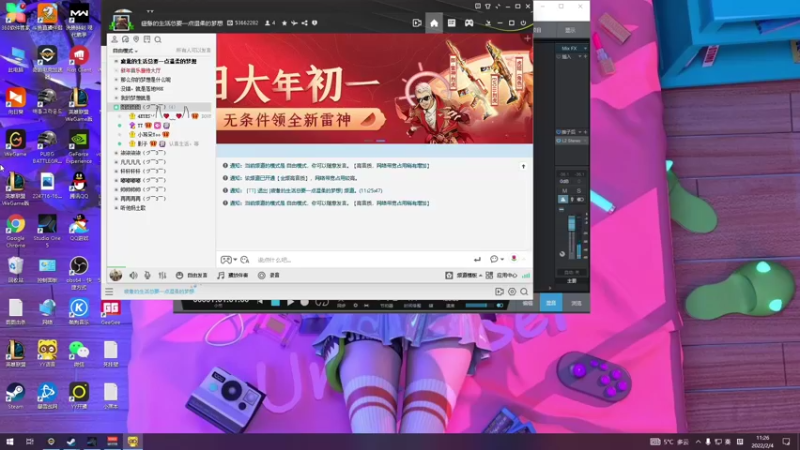Viewport: 800px width, 450px height.
Task: Expand the 嘟嘟嘟嘟 sub-channel
Action: pyautogui.click(x=116, y=181)
